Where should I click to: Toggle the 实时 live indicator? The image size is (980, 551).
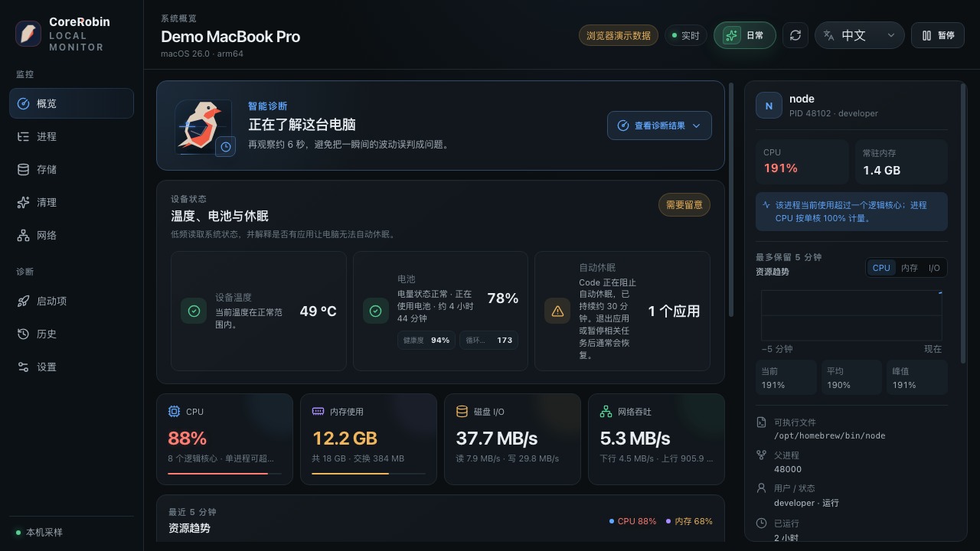point(685,35)
